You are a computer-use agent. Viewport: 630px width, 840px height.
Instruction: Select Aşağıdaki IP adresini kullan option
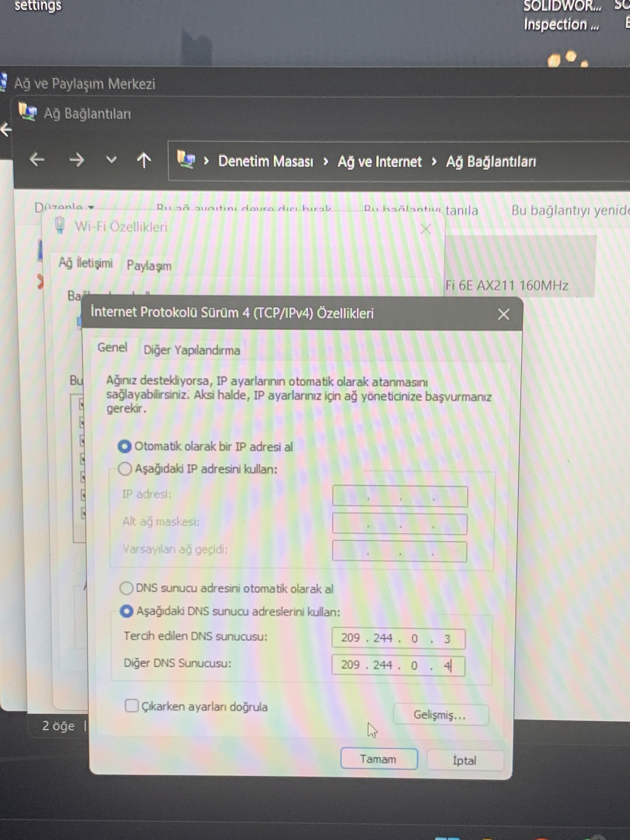125,469
